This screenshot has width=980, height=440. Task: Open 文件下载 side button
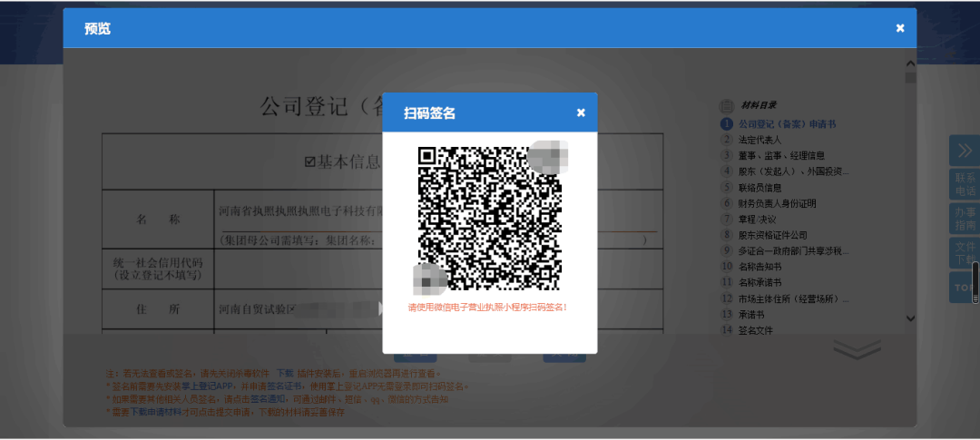[x=965, y=253]
